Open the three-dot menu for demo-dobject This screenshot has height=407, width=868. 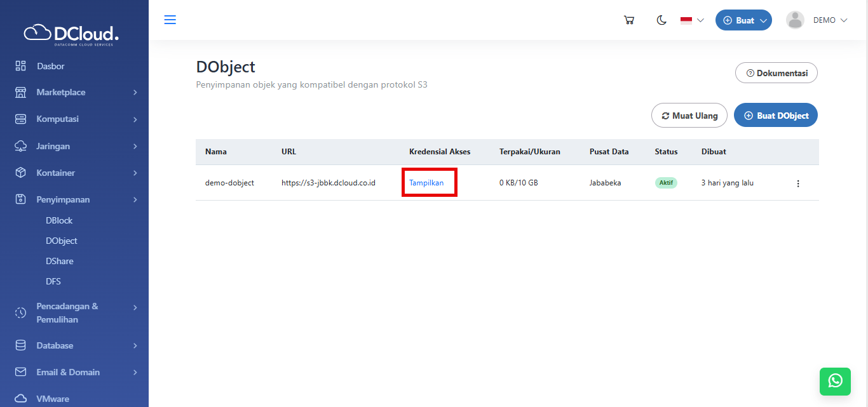798,183
